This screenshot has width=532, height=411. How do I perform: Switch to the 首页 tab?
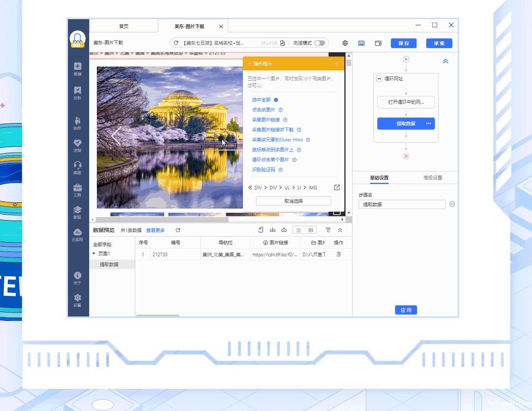coord(124,26)
